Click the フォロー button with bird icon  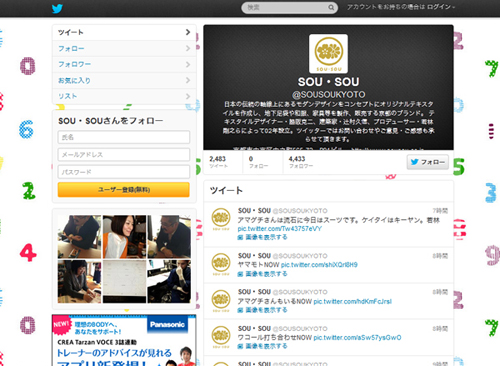coord(428,162)
